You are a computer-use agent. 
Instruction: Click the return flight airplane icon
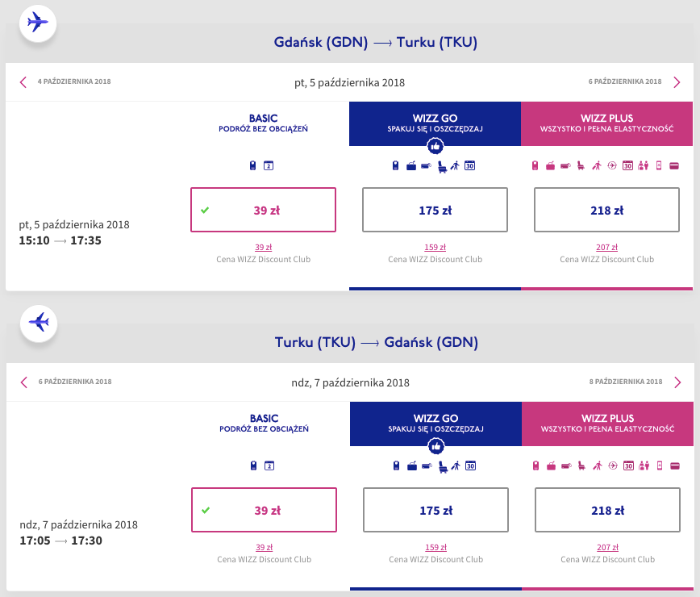[x=39, y=322]
